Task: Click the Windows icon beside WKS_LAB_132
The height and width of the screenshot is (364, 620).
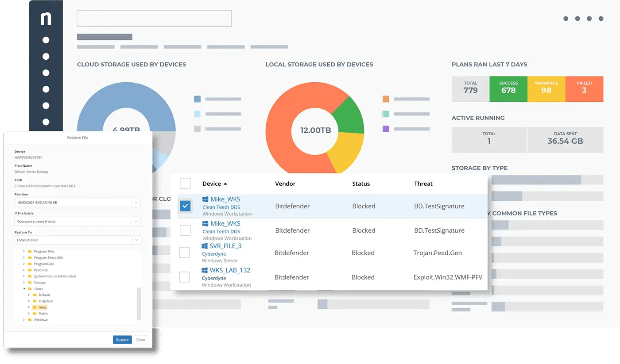Action: click(205, 270)
